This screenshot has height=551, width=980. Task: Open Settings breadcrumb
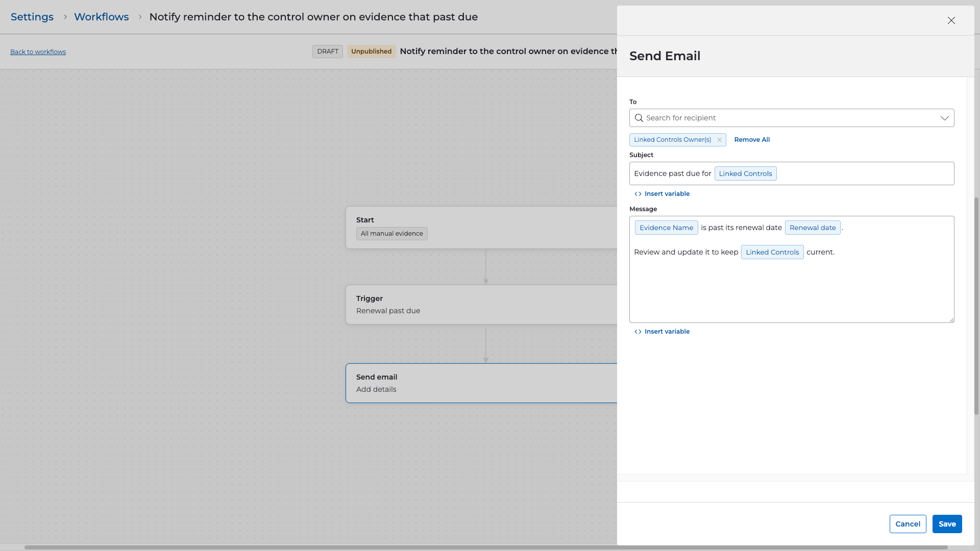[32, 17]
